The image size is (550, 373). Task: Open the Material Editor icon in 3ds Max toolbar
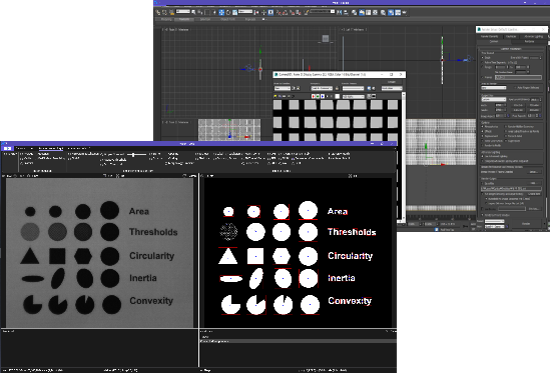pos(383,12)
